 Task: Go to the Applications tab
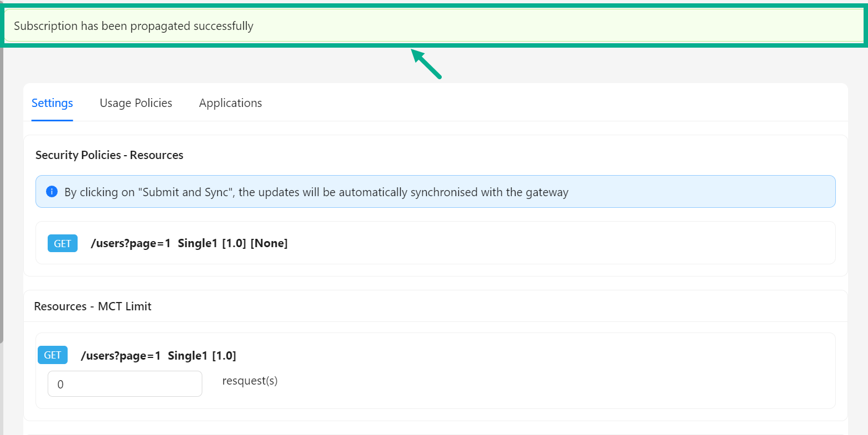tap(231, 103)
